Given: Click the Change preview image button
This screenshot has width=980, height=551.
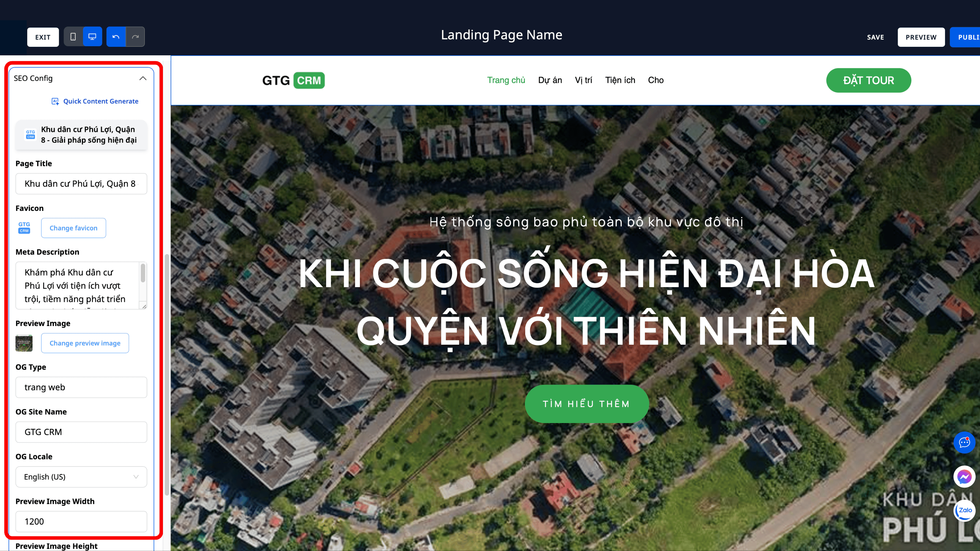Looking at the screenshot, I should tap(85, 343).
